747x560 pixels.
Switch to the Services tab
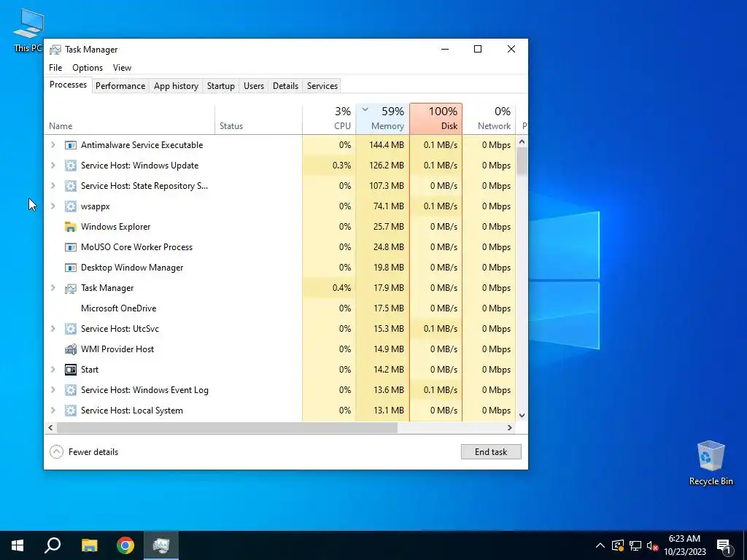tap(322, 86)
